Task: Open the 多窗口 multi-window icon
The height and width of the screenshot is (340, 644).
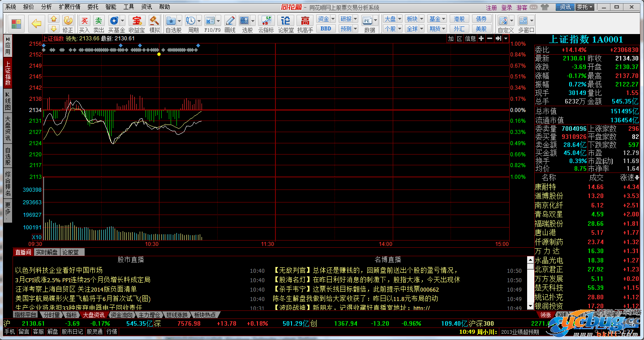Action: click(523, 20)
